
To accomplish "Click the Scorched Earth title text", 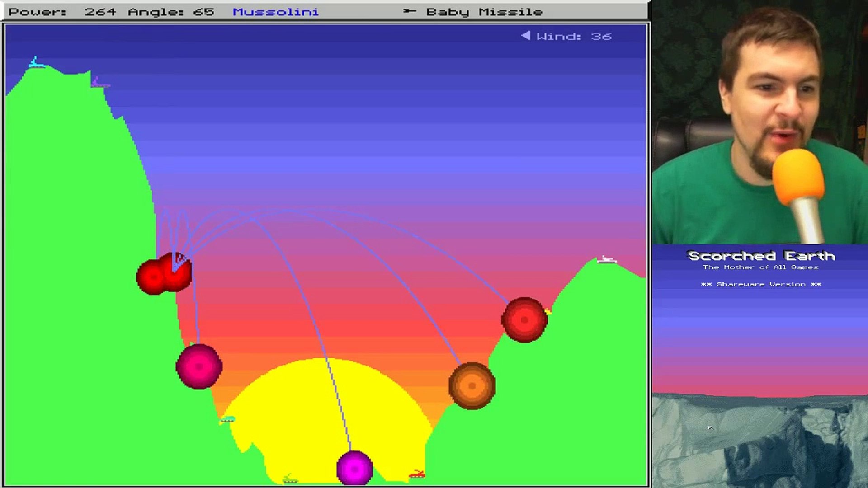I will pyautogui.click(x=762, y=255).
